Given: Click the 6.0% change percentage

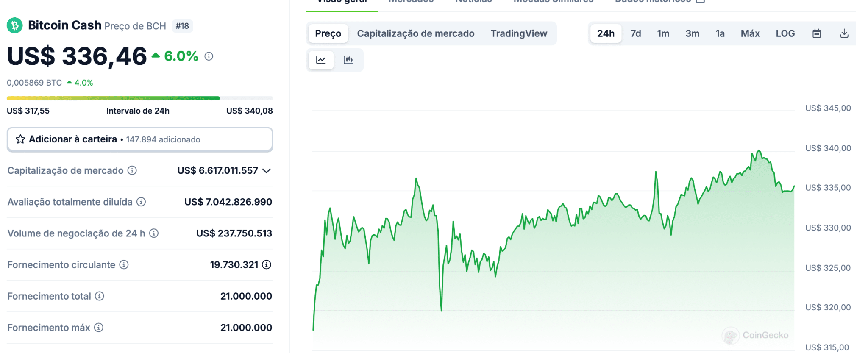Looking at the screenshot, I should [181, 56].
